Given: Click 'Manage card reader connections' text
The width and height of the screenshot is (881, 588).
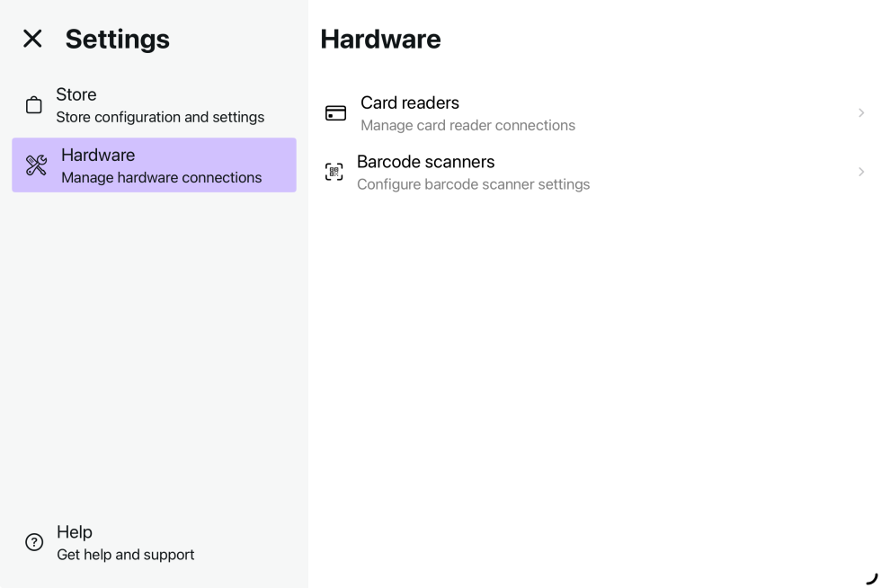Looking at the screenshot, I should coord(467,126).
